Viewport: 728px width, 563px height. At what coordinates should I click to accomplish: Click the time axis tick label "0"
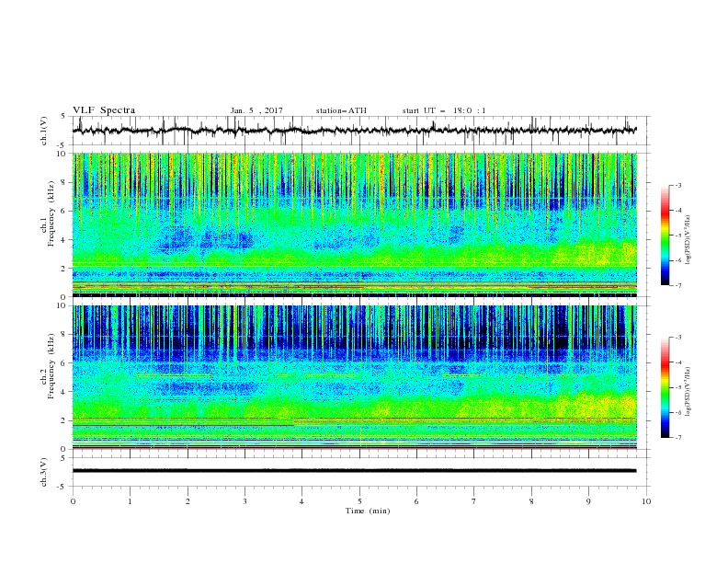[73, 501]
